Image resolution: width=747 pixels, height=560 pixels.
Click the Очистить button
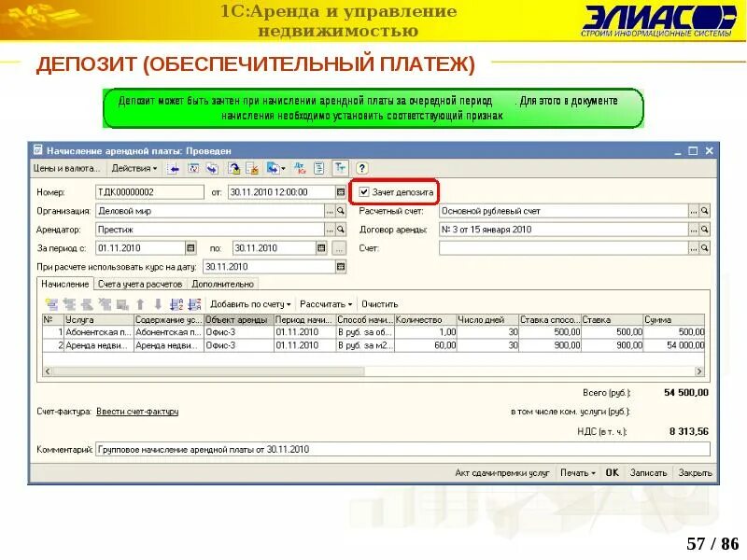point(379,304)
